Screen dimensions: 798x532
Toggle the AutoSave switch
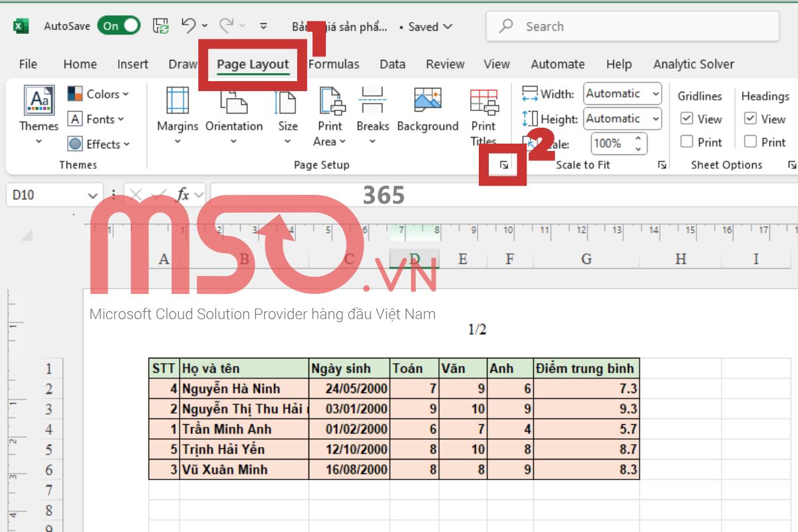119,26
